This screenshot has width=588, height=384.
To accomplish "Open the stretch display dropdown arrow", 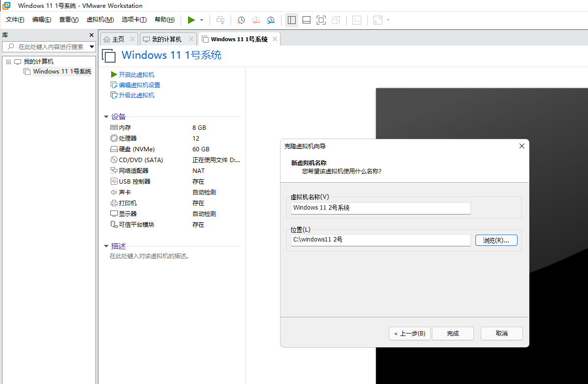I will 388,20.
